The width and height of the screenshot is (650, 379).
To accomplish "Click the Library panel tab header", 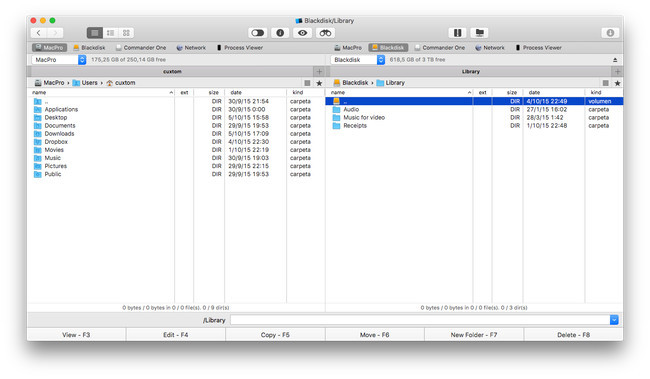I will (x=471, y=72).
